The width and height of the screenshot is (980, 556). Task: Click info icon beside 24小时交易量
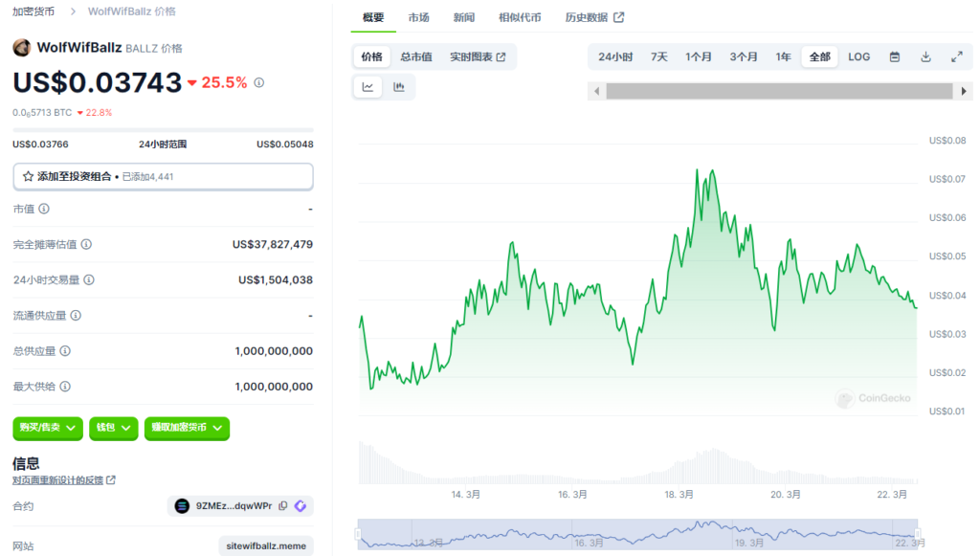point(89,280)
